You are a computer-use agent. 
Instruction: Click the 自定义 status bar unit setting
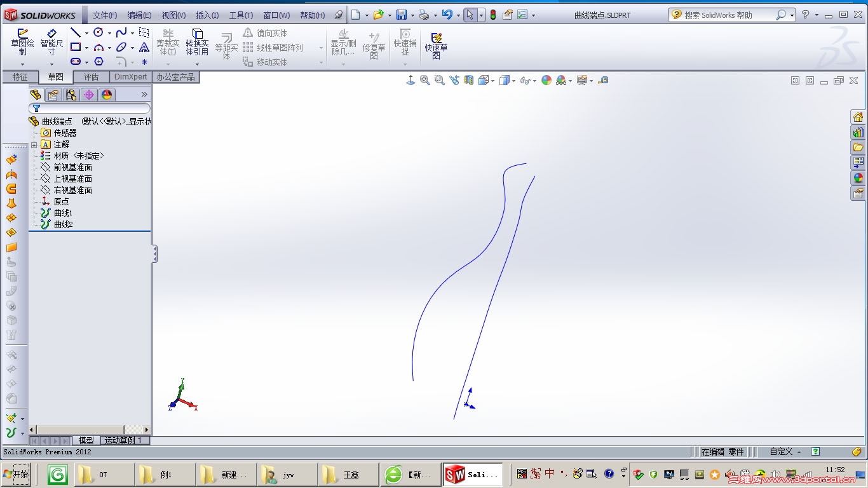tap(781, 452)
